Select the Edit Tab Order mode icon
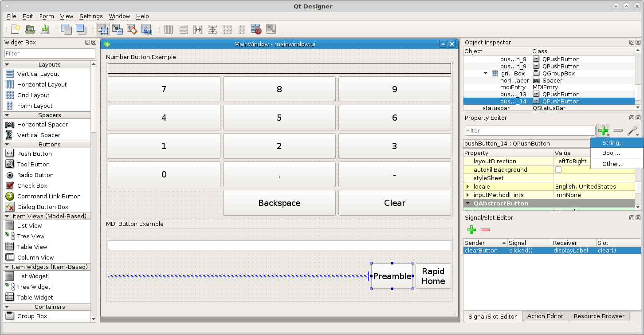This screenshot has height=335, width=644. click(x=147, y=29)
